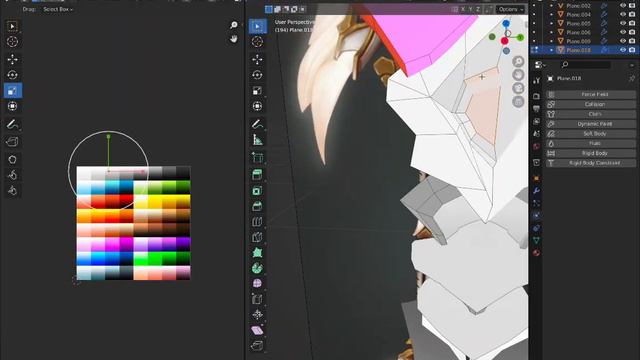Select the Spin tool

point(257,268)
